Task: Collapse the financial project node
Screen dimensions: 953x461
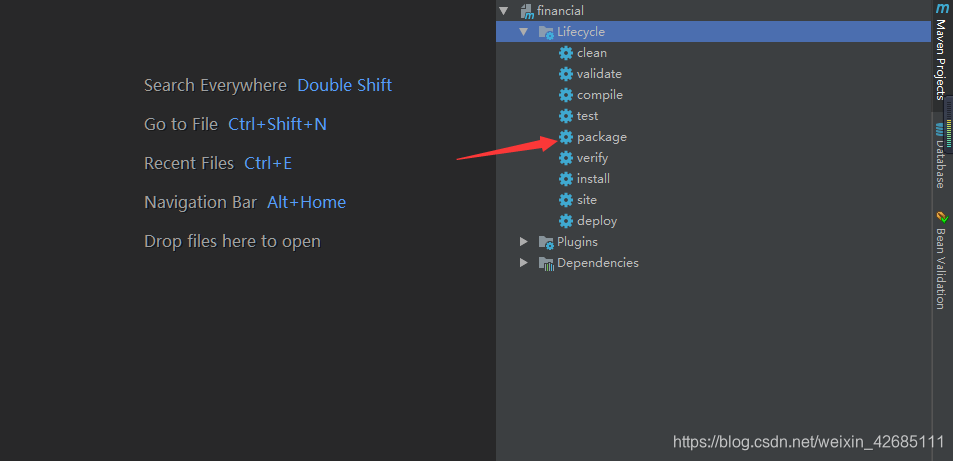Action: [x=503, y=11]
